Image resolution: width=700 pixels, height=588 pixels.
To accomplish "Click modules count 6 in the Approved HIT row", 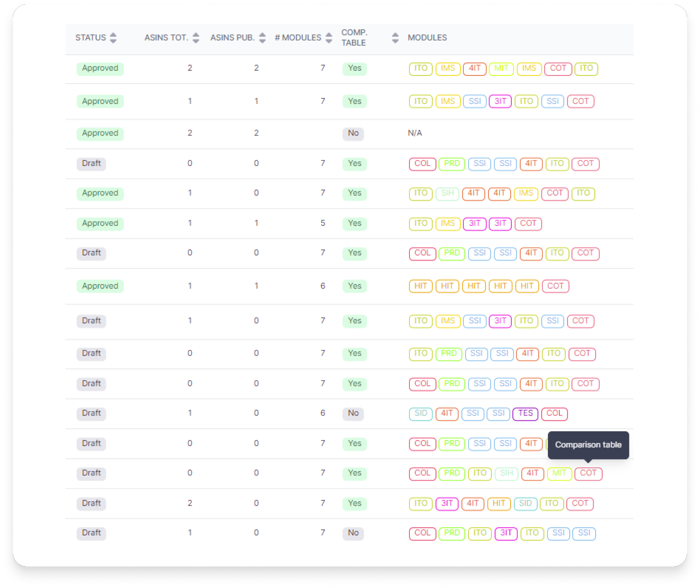I will point(323,286).
